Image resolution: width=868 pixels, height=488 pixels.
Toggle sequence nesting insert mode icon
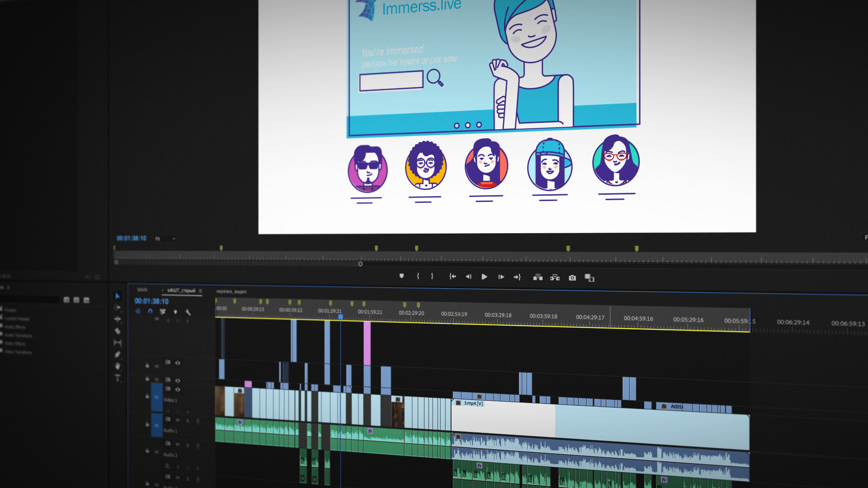(138, 311)
